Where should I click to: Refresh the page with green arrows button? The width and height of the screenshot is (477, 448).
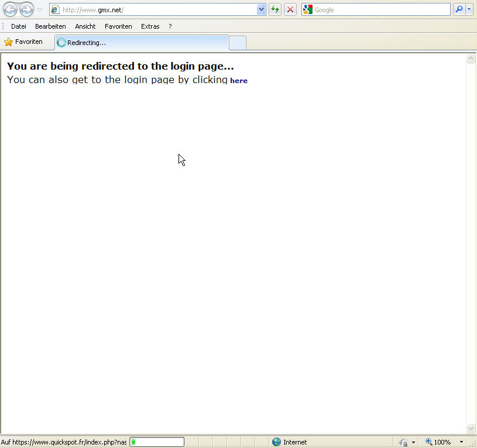(x=275, y=10)
